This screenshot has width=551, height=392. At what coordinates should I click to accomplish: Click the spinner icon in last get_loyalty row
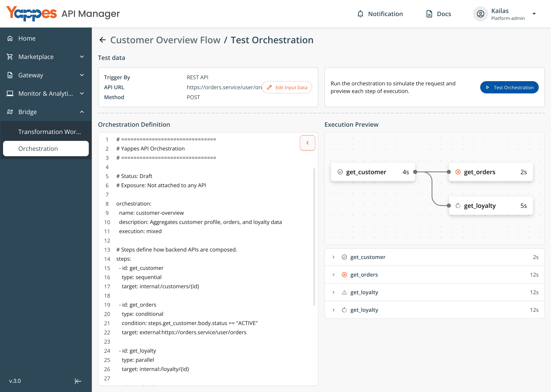pos(344,310)
